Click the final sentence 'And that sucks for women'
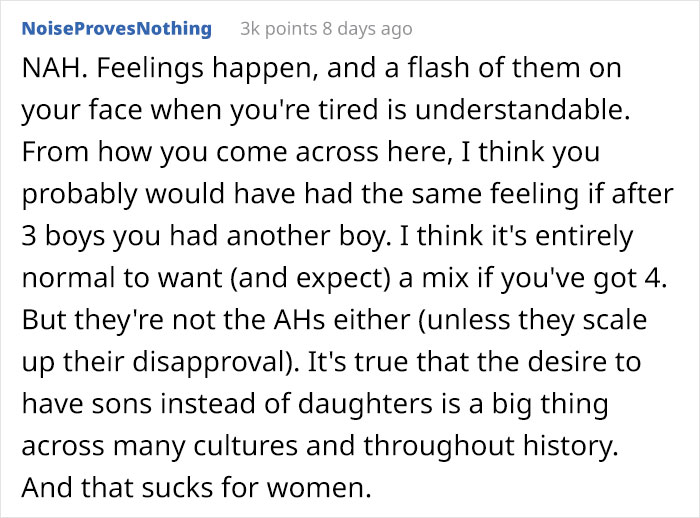 (196, 488)
